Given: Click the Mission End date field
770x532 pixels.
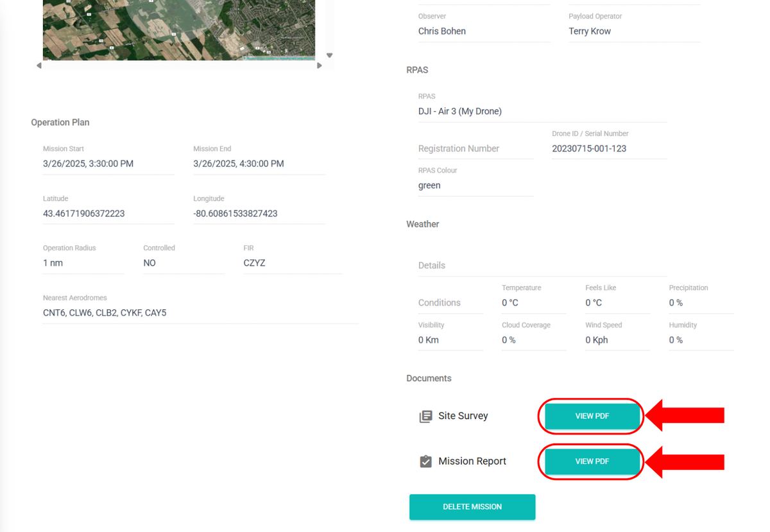Looking at the screenshot, I should 259,164.
